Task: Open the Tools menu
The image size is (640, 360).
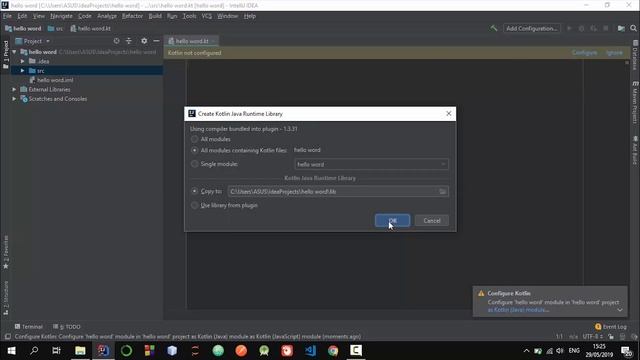Action: pos(189,16)
